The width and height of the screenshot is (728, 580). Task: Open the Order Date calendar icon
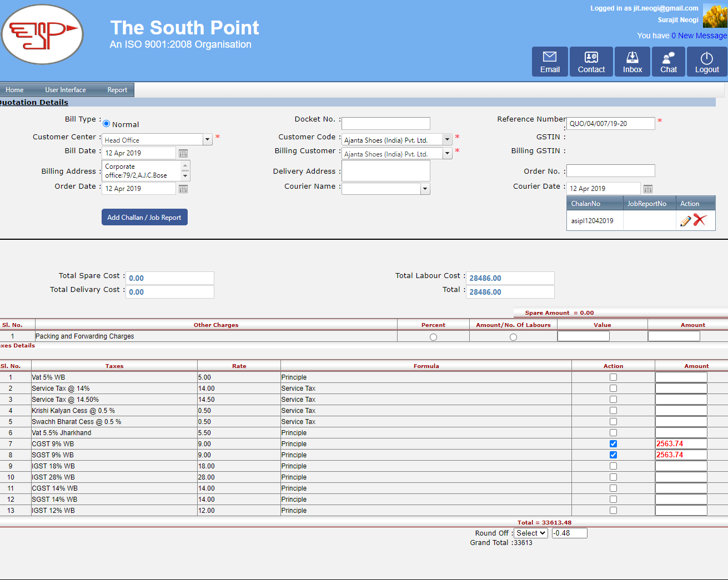183,189
